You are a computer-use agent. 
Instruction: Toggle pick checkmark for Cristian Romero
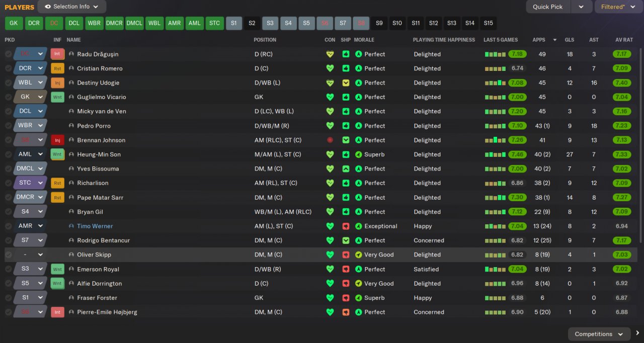click(9, 68)
